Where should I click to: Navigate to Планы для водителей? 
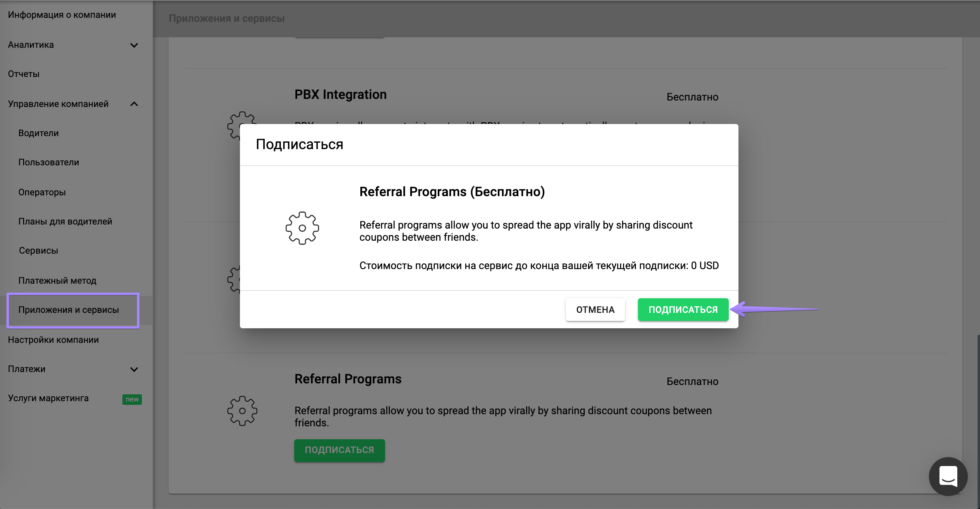(65, 222)
